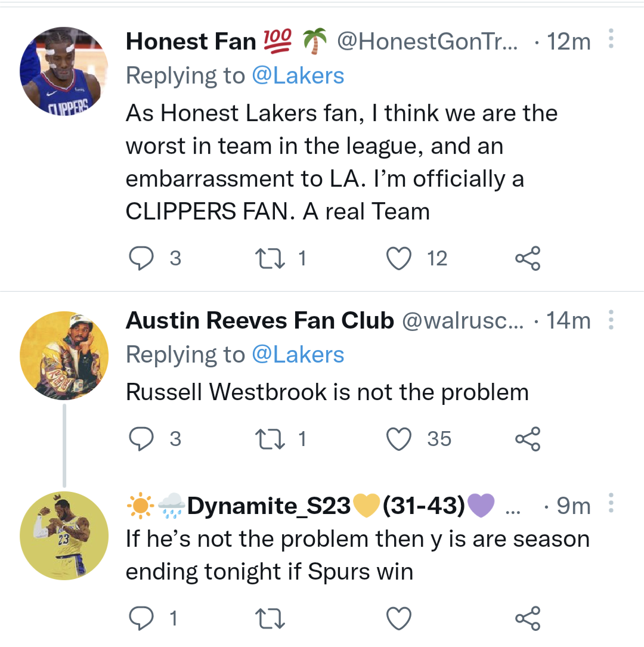Screen dimensions: 644x647
Task: Like Honest Fan's Clippers tweet
Action: click(400, 258)
